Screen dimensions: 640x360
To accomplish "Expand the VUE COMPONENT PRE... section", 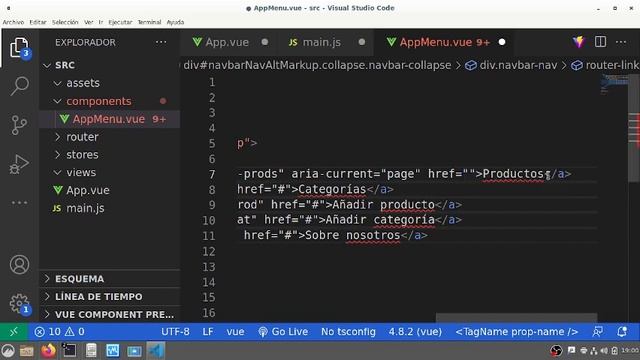I will click(x=109, y=315).
